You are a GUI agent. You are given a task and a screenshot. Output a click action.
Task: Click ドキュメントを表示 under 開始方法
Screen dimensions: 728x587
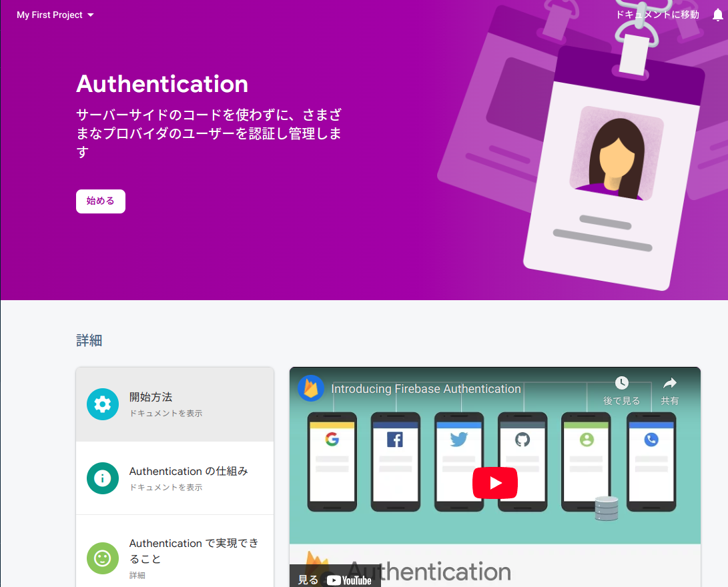[165, 414]
